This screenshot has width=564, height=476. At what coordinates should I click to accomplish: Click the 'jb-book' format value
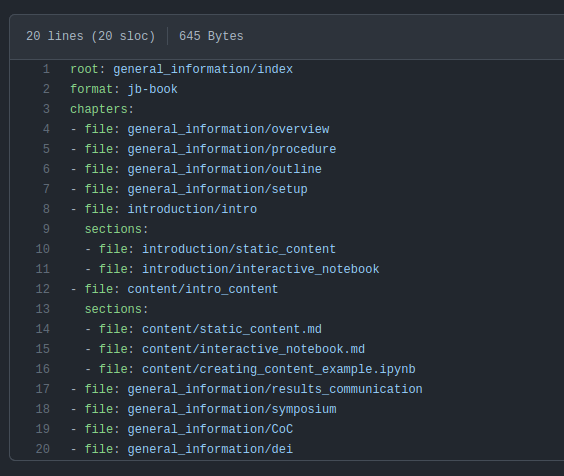[x=153, y=89]
